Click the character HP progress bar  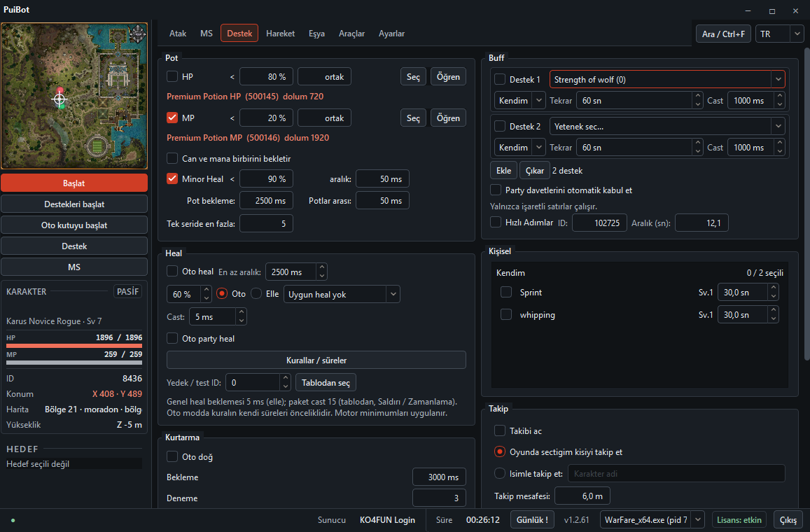[x=74, y=346]
